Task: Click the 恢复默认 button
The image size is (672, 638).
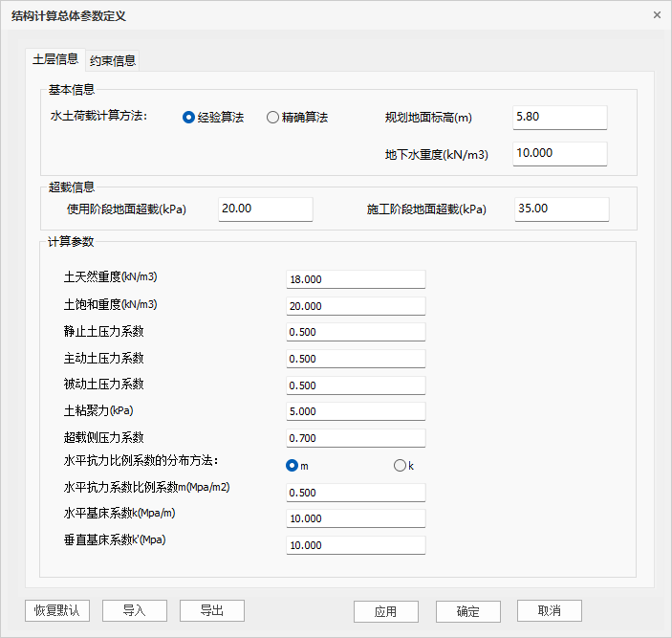Action: 57,611
